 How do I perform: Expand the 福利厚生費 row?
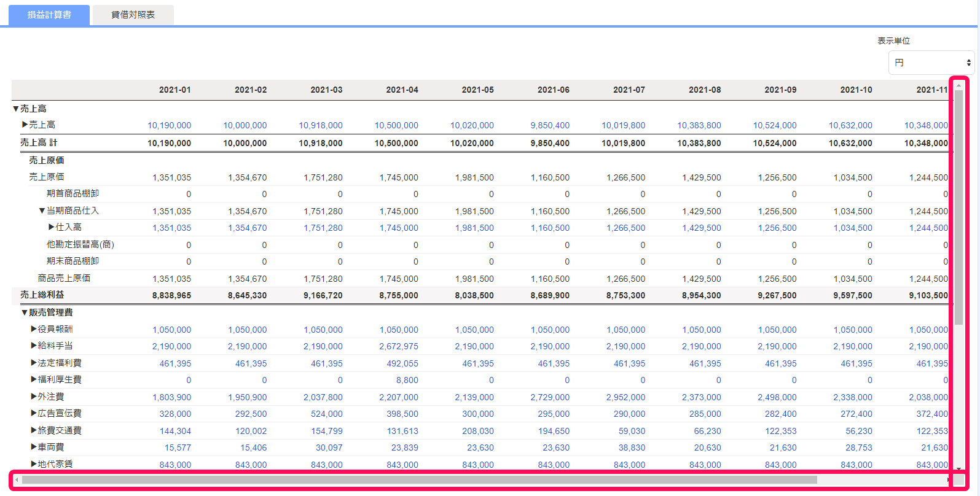(x=34, y=379)
